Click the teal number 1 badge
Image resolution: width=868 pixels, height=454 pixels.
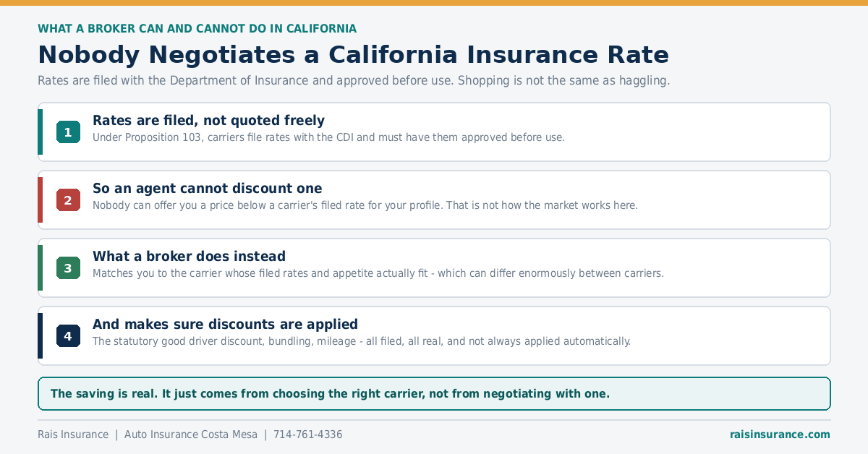[x=68, y=132]
